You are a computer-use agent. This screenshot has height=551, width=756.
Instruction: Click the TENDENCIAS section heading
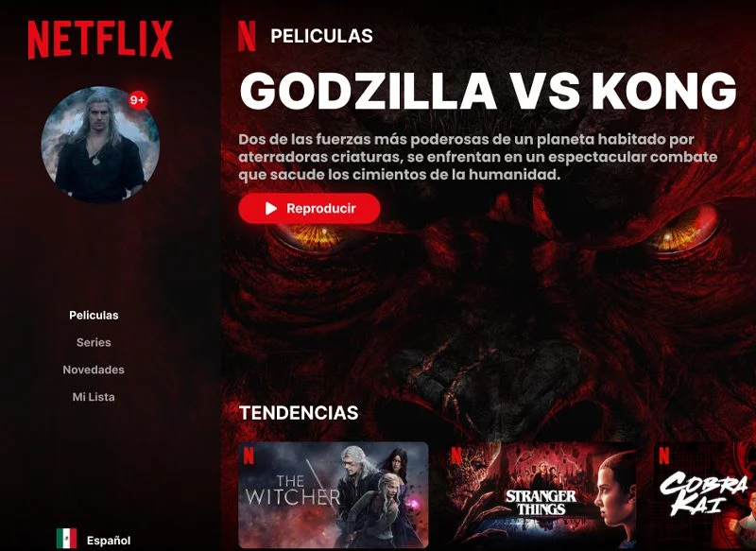click(x=299, y=413)
